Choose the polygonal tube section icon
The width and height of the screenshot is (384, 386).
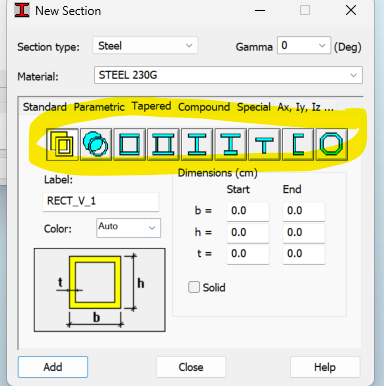tap(332, 144)
